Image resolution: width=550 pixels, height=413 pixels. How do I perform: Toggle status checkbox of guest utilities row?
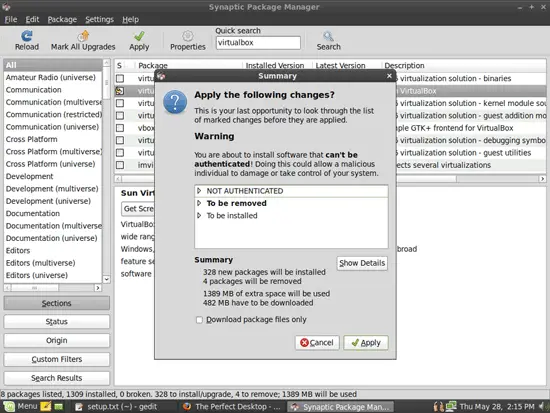(120, 153)
